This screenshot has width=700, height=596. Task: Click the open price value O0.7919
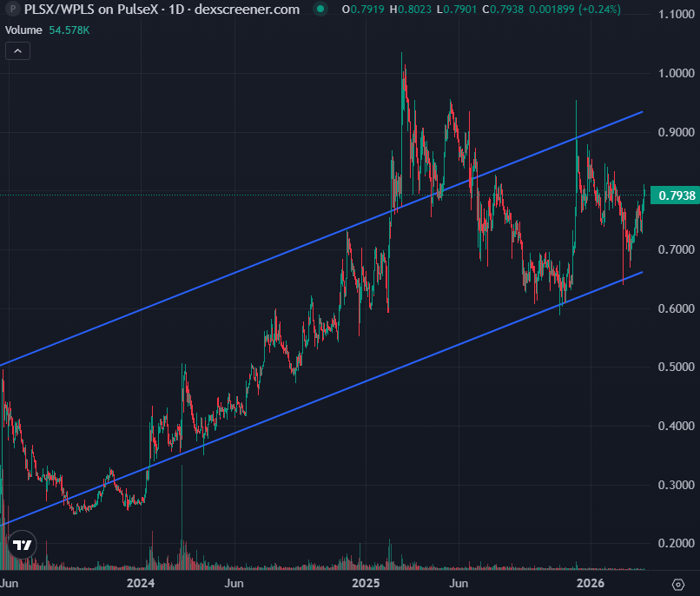click(x=362, y=9)
